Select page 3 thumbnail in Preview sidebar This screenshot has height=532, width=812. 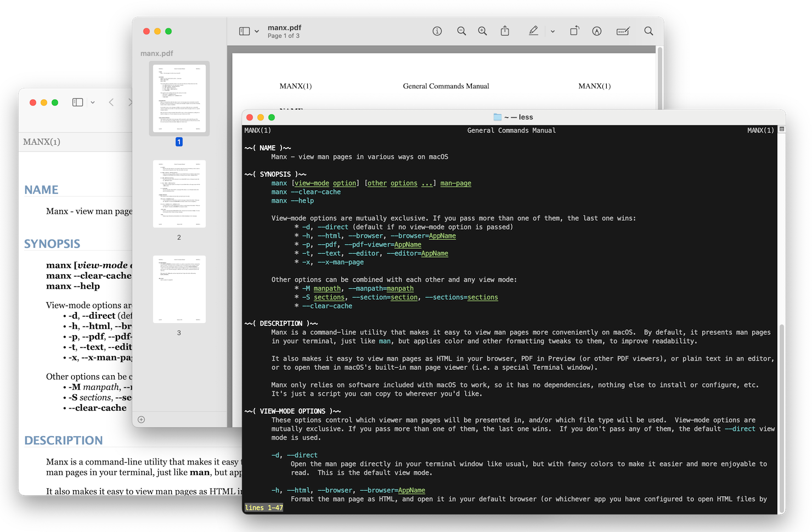pos(179,290)
